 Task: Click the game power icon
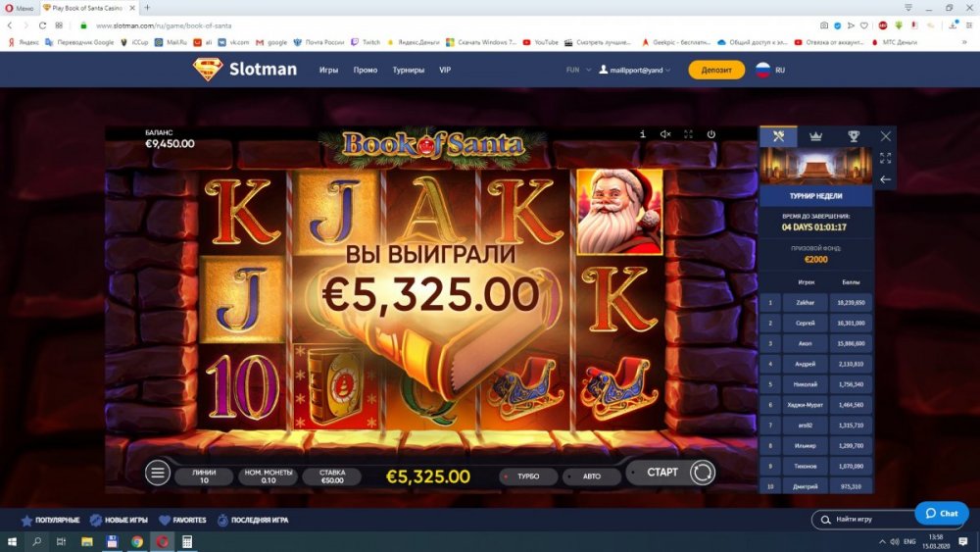[x=711, y=134]
